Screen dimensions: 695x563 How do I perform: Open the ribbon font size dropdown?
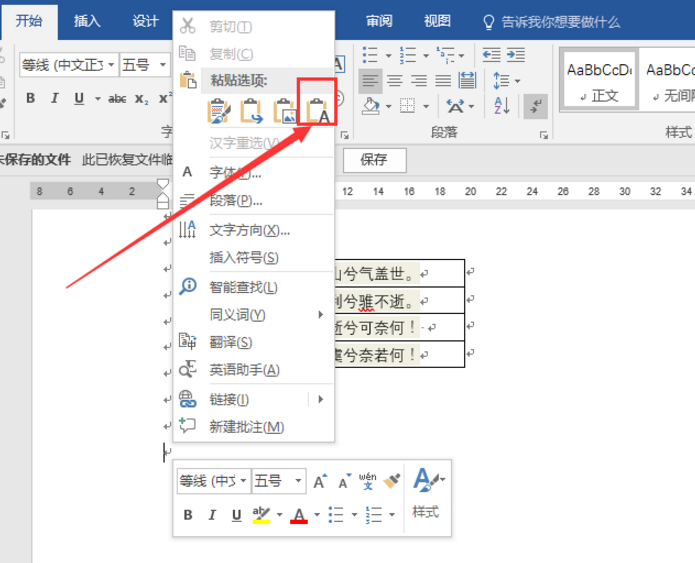(163, 65)
